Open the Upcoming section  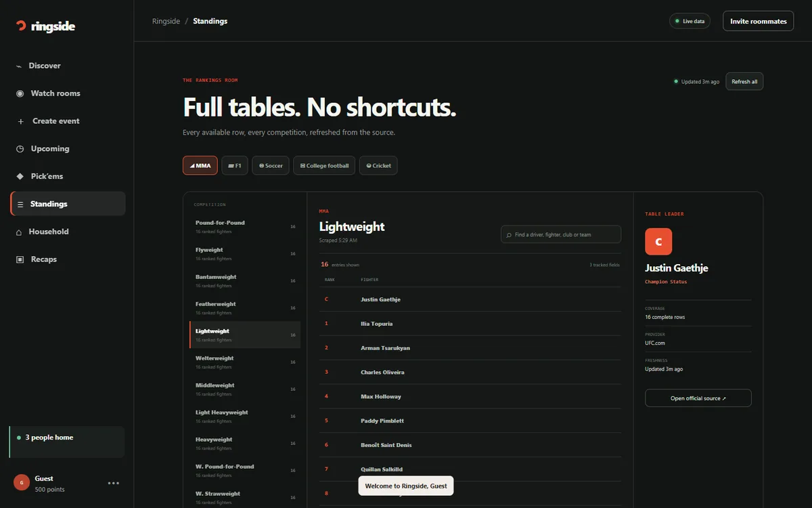click(x=68, y=149)
